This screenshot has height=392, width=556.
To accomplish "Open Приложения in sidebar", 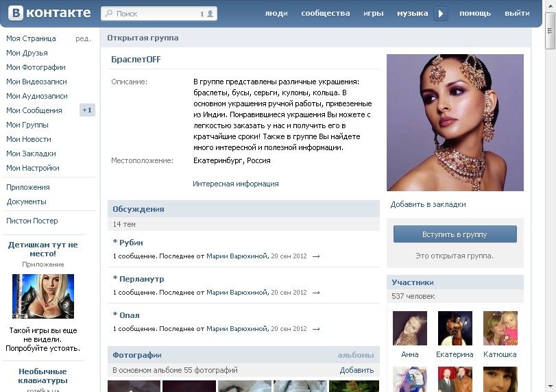I will (x=28, y=187).
